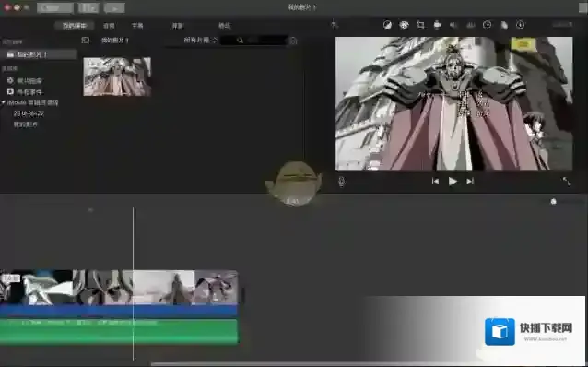Open the speed adjustment tool
The height and width of the screenshot is (367, 588).
[488, 25]
